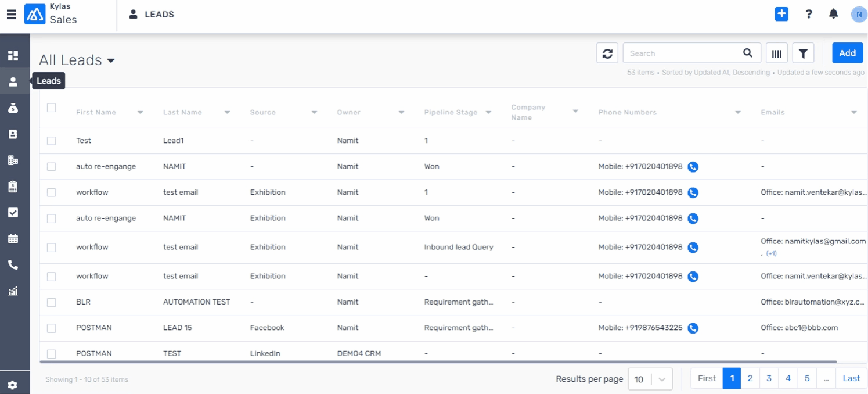The width and height of the screenshot is (868, 394).
Task: Open the Pipeline Stage column sort arrow
Action: (488, 113)
